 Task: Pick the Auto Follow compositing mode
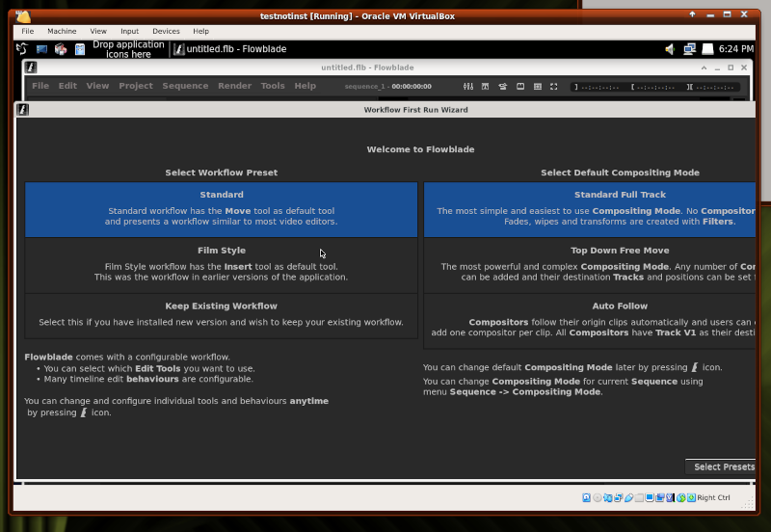[590, 321]
